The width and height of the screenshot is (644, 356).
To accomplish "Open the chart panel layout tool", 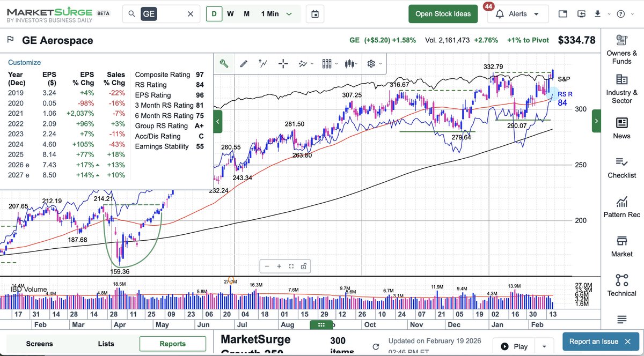I will click(x=327, y=64).
